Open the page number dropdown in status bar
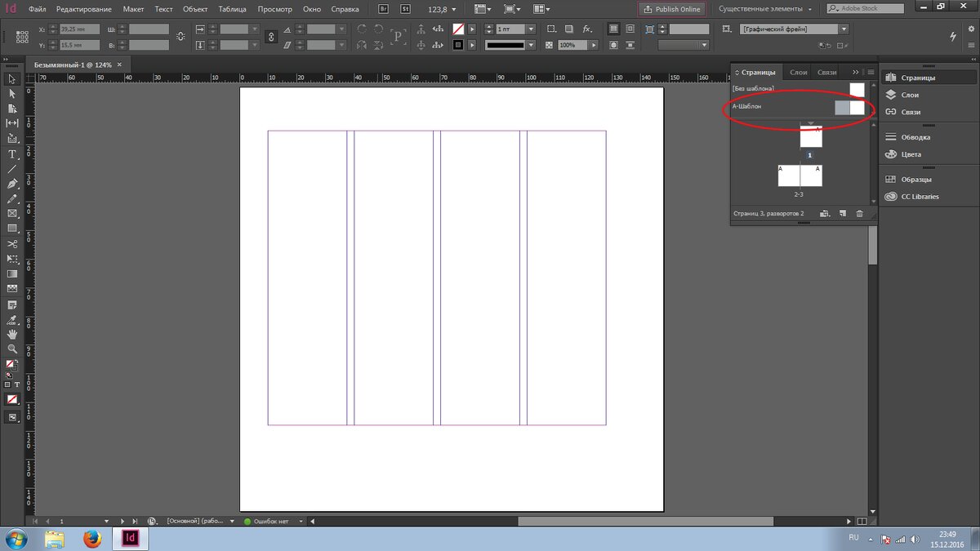 tap(106, 520)
